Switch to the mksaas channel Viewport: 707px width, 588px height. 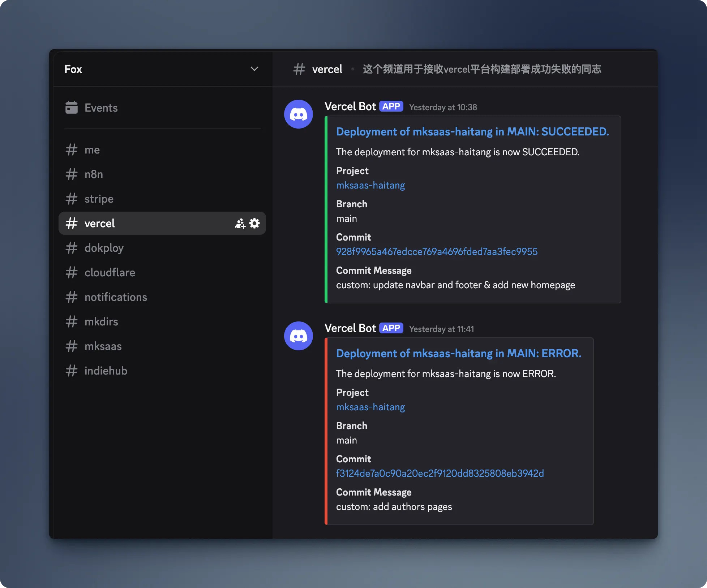pyautogui.click(x=162, y=346)
